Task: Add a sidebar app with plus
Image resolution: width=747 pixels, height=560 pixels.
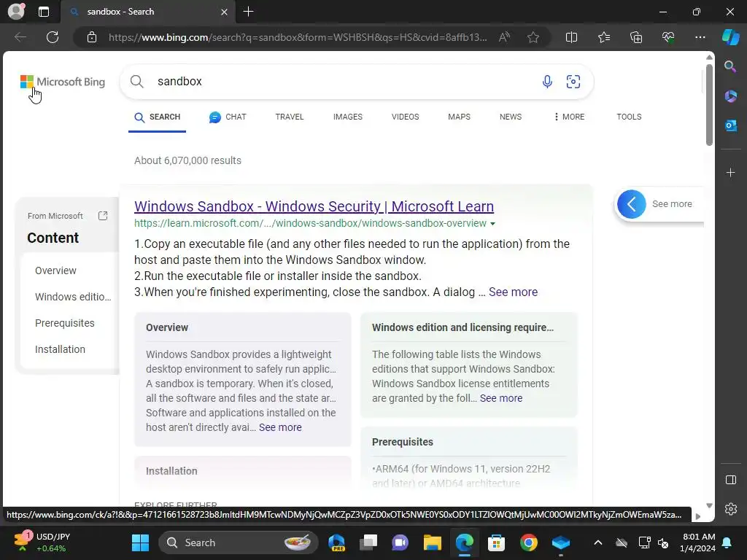Action: [730, 172]
